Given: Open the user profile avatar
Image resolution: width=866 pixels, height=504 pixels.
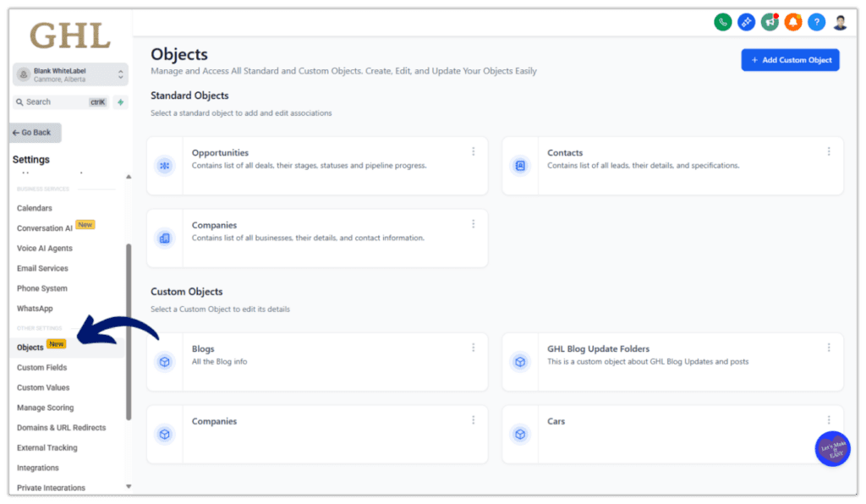Looking at the screenshot, I should pos(840,23).
